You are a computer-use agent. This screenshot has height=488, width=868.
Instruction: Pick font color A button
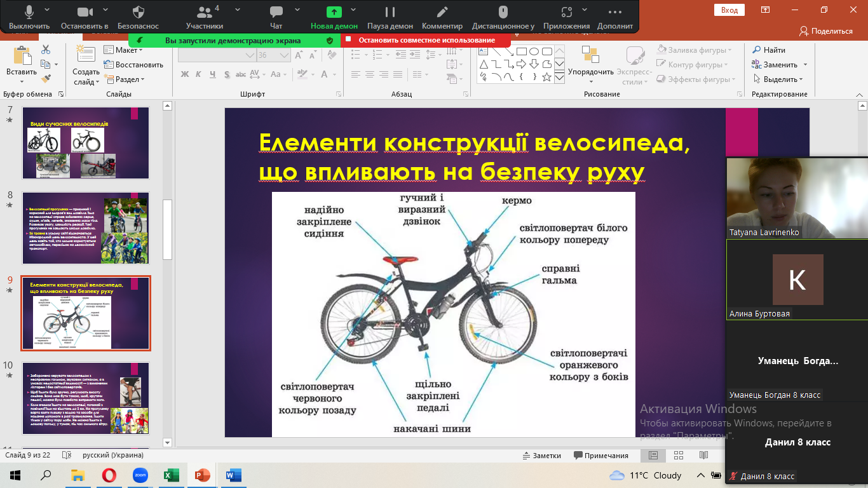click(323, 74)
